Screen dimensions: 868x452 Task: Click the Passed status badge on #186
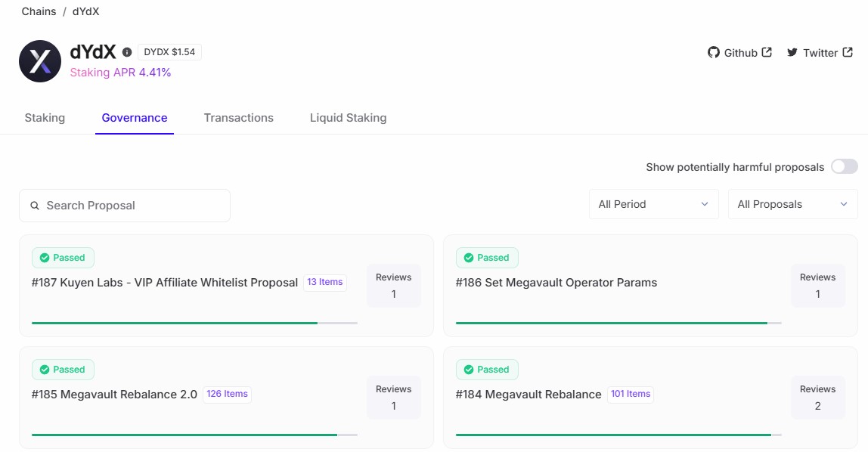pos(487,258)
